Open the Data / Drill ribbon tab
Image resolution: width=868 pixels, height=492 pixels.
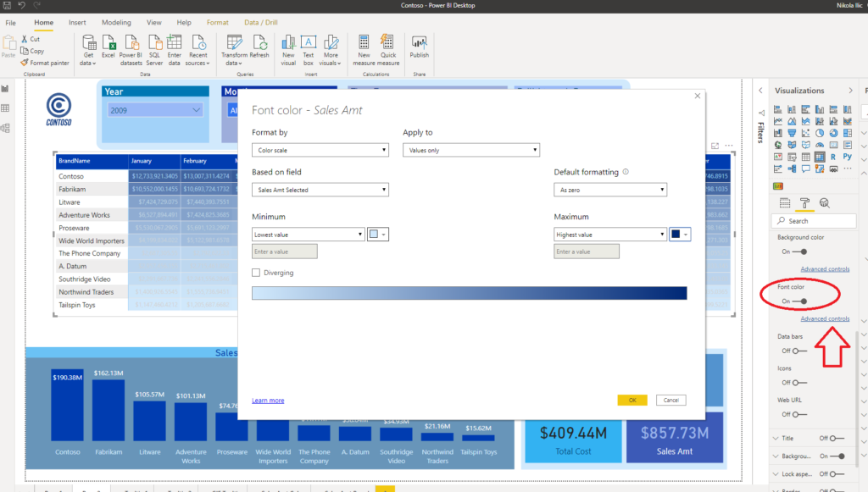tap(261, 23)
